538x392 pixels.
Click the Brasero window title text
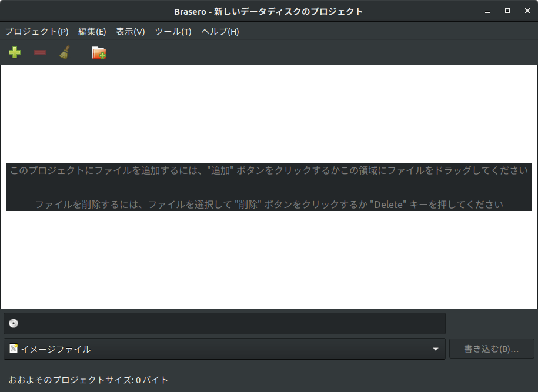pos(268,12)
